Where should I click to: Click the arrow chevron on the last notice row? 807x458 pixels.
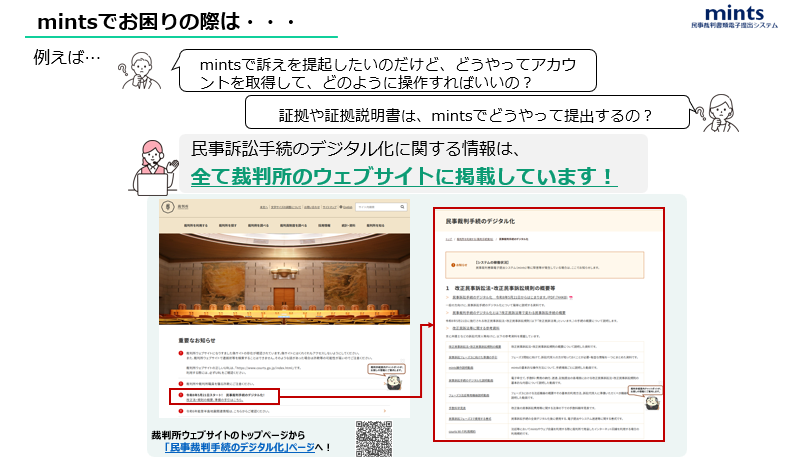pyautogui.click(x=384, y=411)
